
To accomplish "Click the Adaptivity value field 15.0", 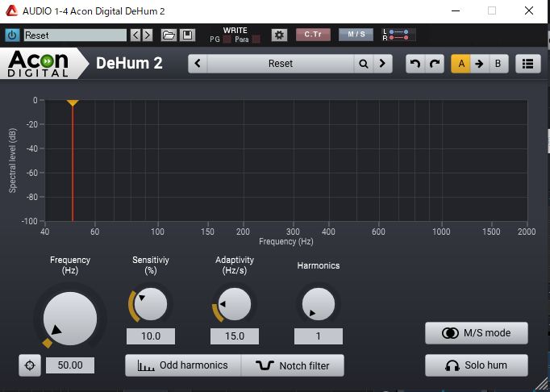I will pos(235,336).
